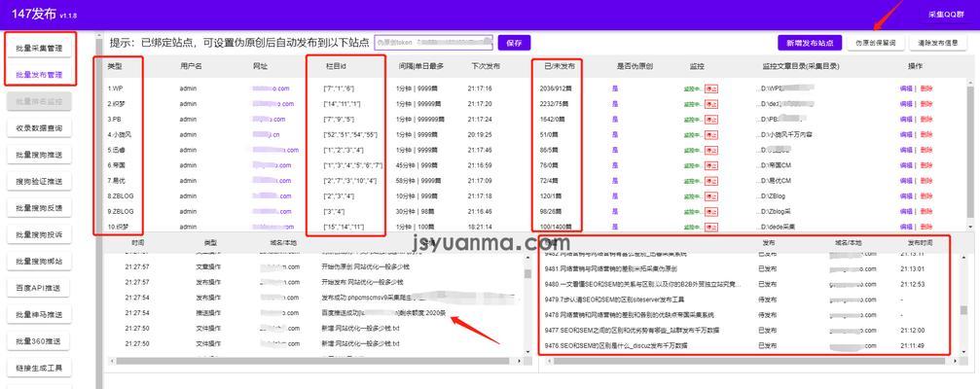Click 删除 for the 3.PB row
This screenshot has width=980, height=389.
point(926,120)
